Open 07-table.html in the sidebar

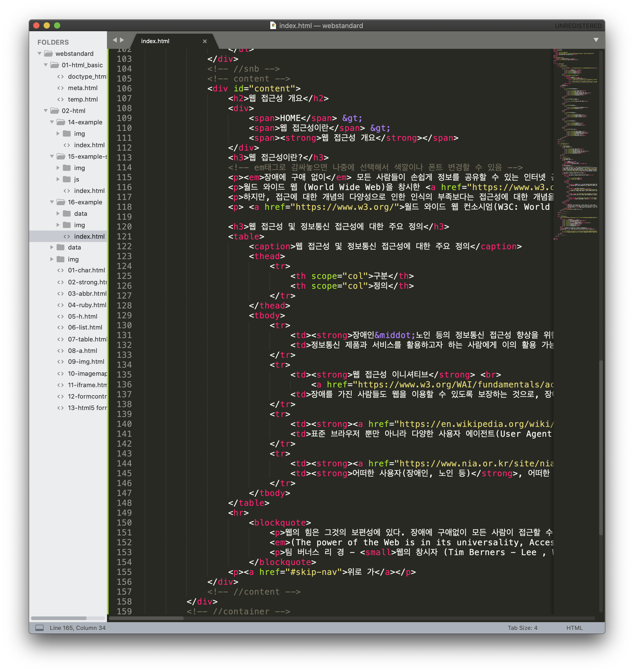[87, 339]
